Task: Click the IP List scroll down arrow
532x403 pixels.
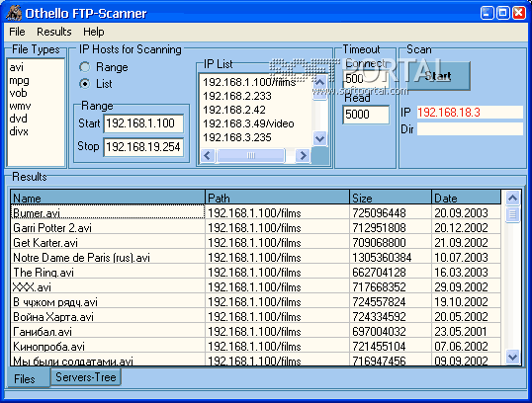Action: click(319, 138)
